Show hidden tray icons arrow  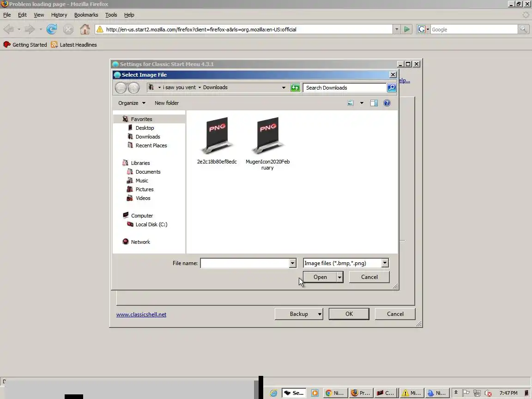[456, 392]
